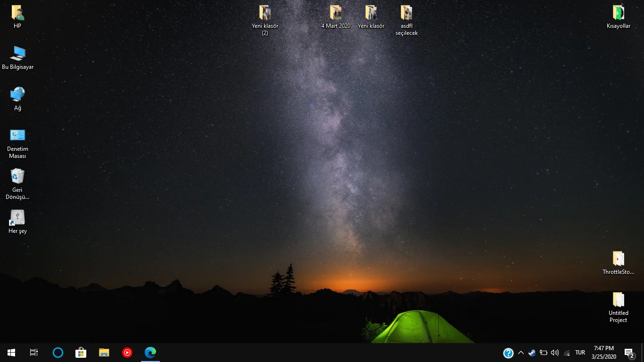Screen dimensions: 644x362
Task: Select the ThrottleSto... folder icon
Action: tap(619, 259)
